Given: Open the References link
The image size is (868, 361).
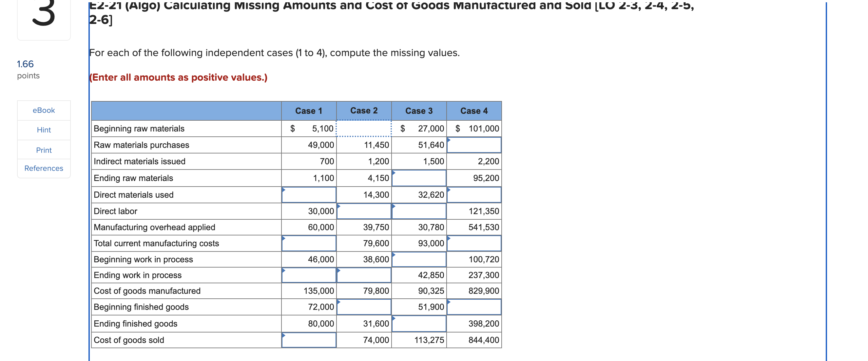Looking at the screenshot, I should pos(44,168).
